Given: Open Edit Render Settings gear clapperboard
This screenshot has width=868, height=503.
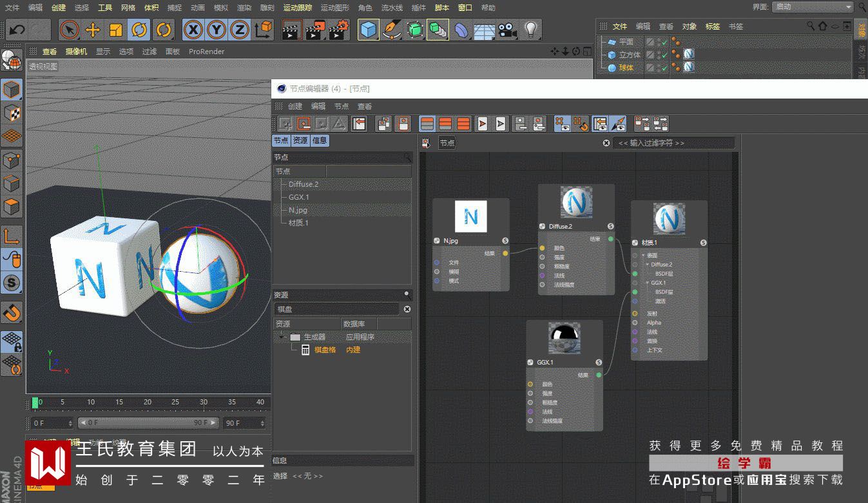Looking at the screenshot, I should (339, 30).
